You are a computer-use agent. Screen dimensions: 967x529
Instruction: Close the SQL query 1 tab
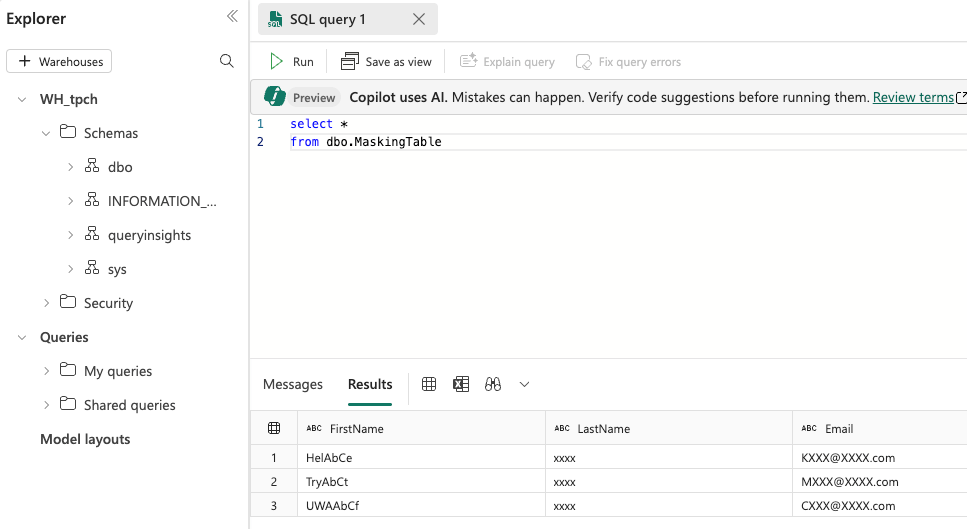tap(419, 19)
